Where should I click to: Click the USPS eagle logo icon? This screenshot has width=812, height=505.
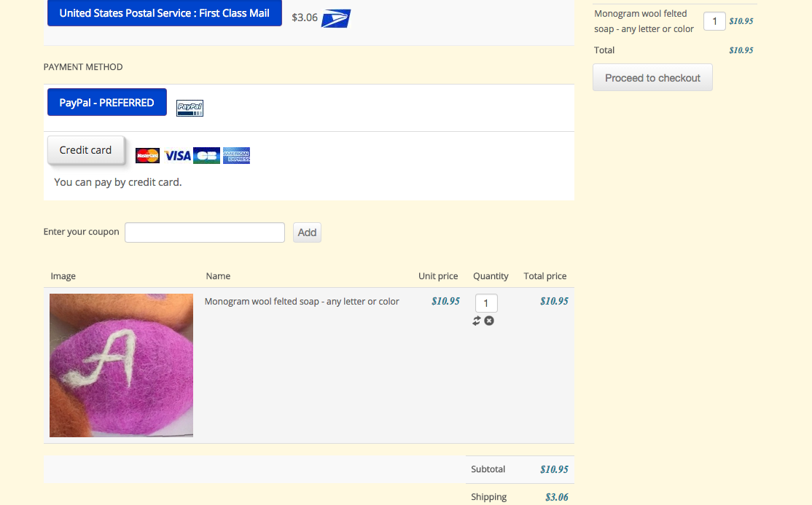point(336,18)
